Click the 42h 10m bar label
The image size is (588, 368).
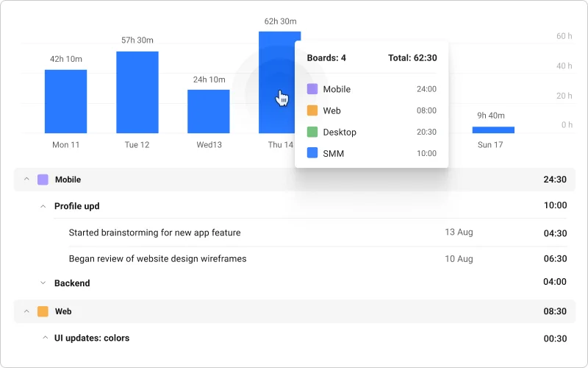coord(66,59)
